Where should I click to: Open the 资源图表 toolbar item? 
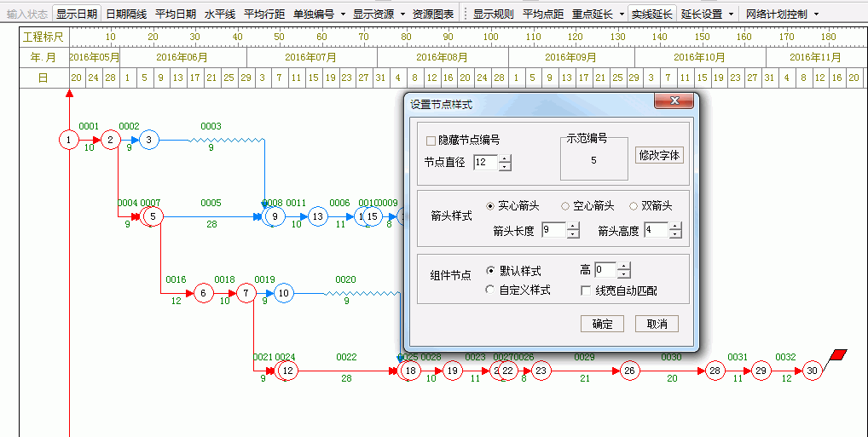tap(433, 14)
